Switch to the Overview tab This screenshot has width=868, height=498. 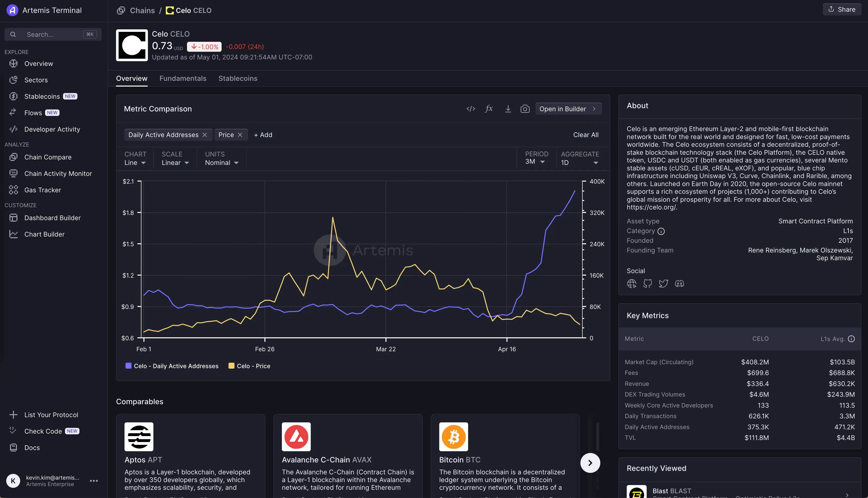click(x=132, y=79)
